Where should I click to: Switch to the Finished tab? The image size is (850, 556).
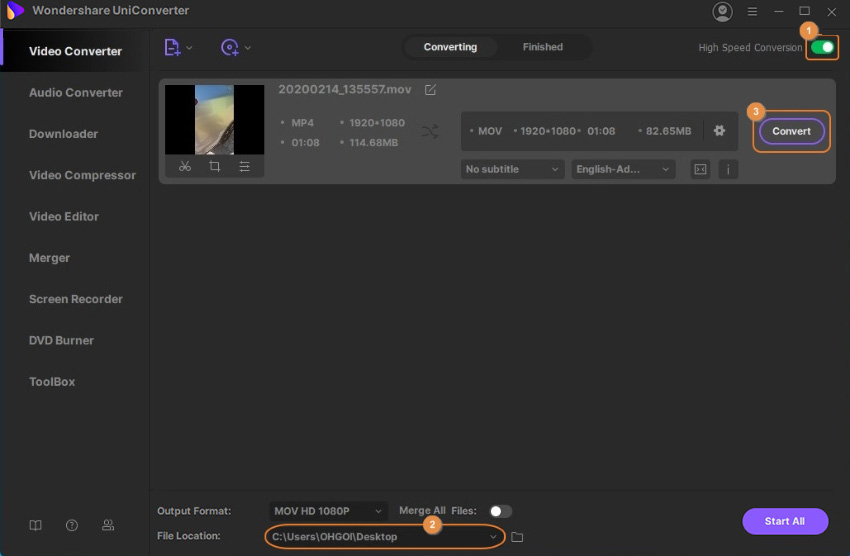[x=542, y=47]
